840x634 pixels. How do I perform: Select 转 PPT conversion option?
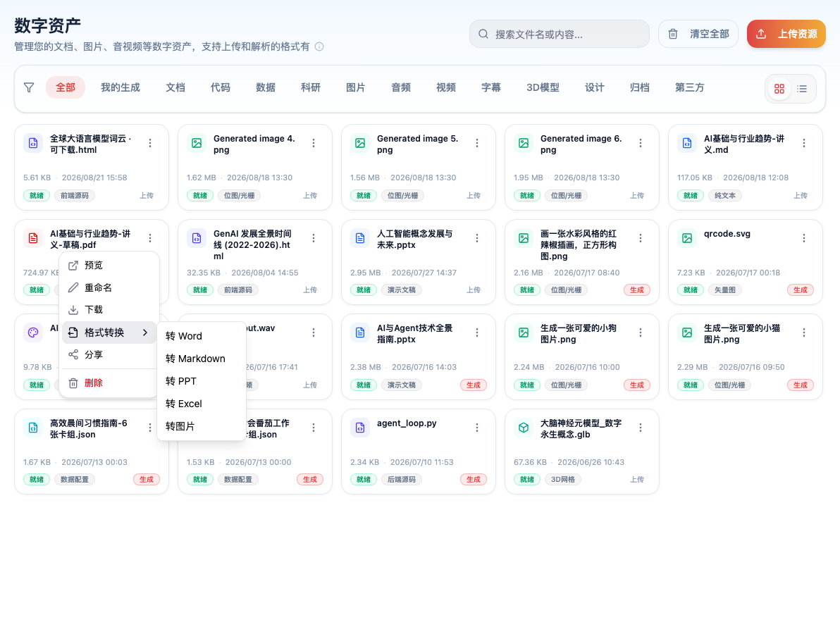[202, 380]
